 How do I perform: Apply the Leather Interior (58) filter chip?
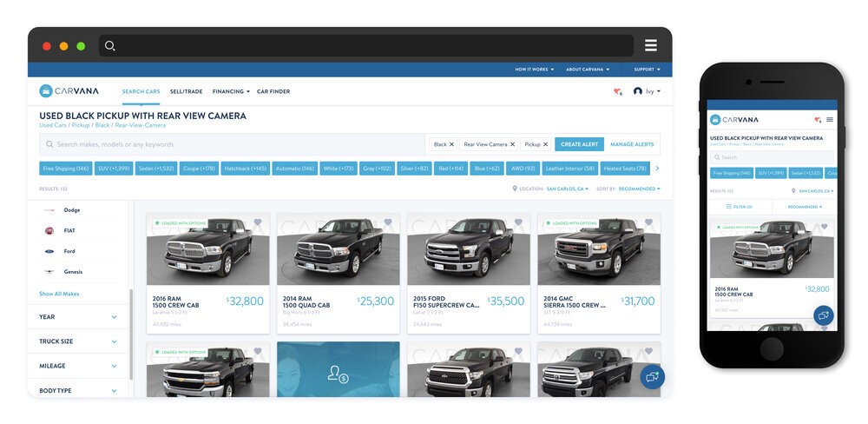tap(569, 169)
